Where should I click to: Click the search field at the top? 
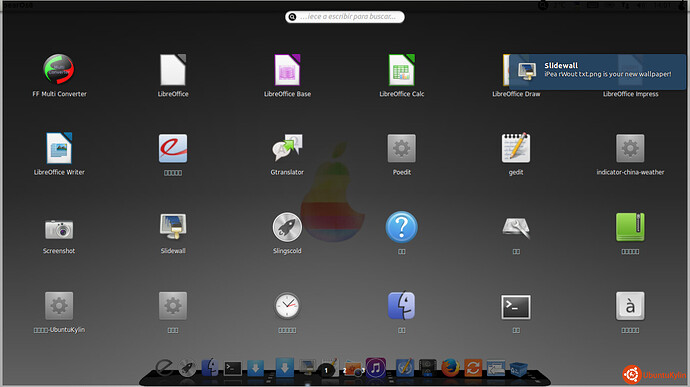pyautogui.click(x=345, y=17)
